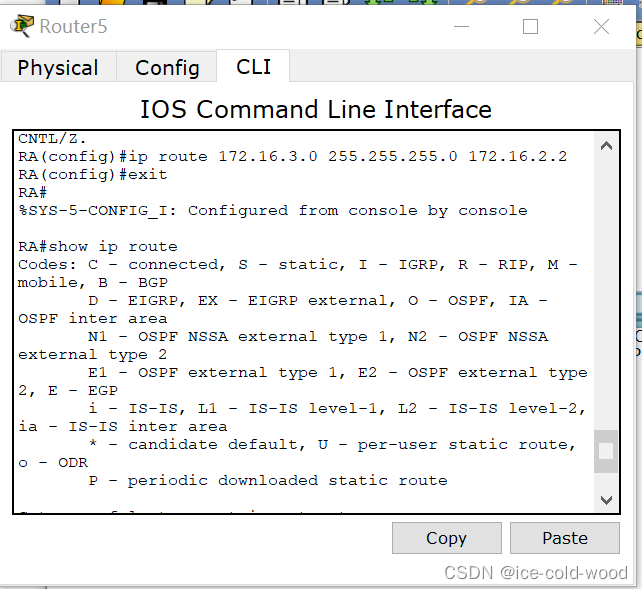Click the 'ip route 172.16.3.0' command line
The height and width of the screenshot is (589, 642).
(x=292, y=156)
